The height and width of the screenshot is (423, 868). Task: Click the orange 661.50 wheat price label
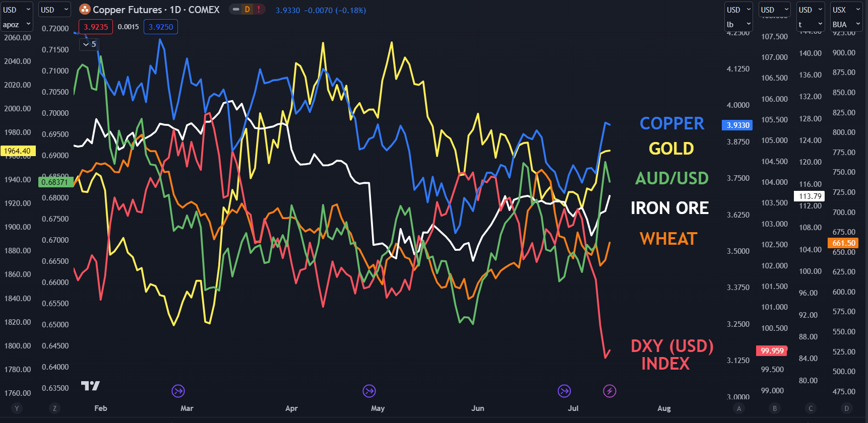844,243
